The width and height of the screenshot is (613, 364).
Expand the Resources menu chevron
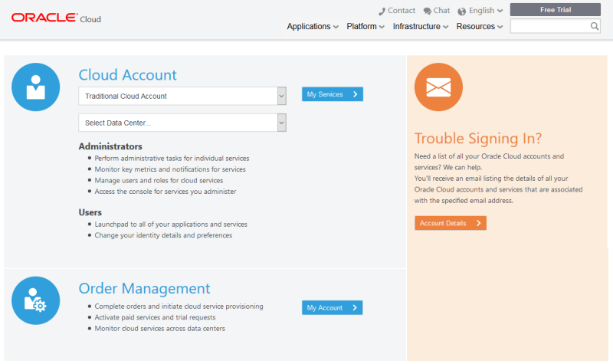500,27
